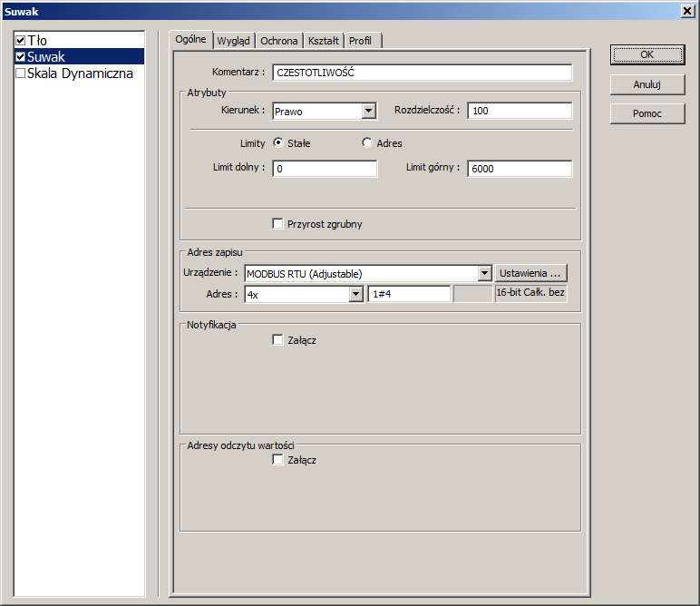Enable the Skala Dynamiczna checkbox
This screenshot has width=700, height=606.
(20, 73)
